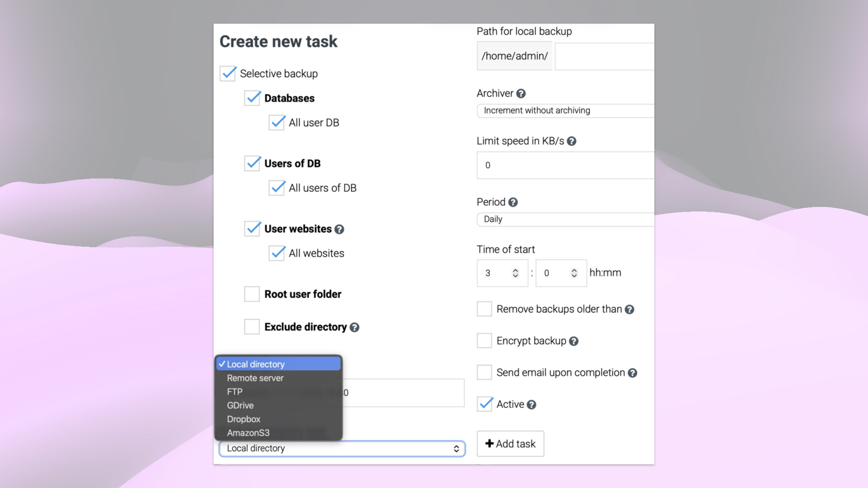View the Period help tooltip
The image size is (868, 488).
(x=514, y=202)
